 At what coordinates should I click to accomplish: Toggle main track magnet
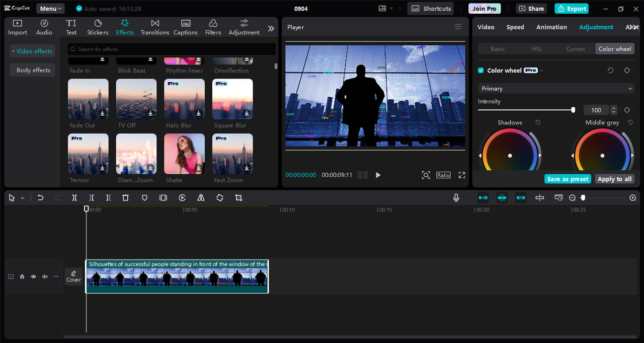pos(483,198)
